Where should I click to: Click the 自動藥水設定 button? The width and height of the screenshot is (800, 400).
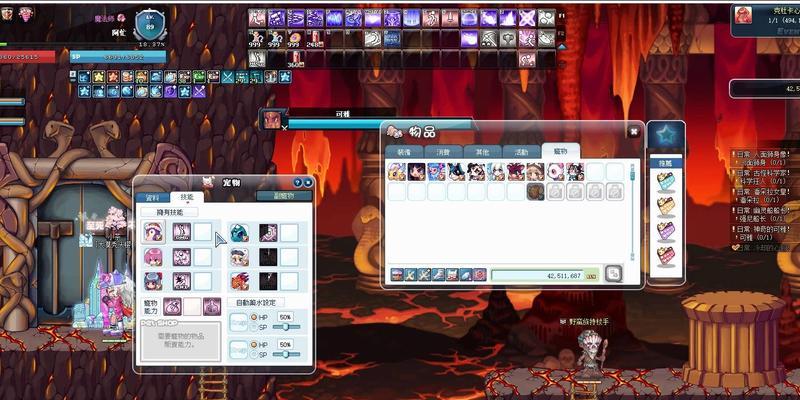pyautogui.click(x=256, y=303)
